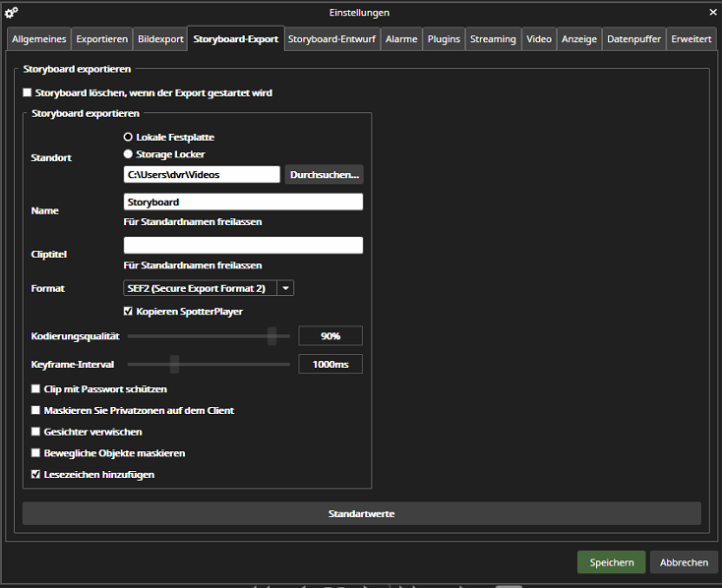Switch to the Erweitert tab
722x588 pixels.
pyautogui.click(x=692, y=39)
